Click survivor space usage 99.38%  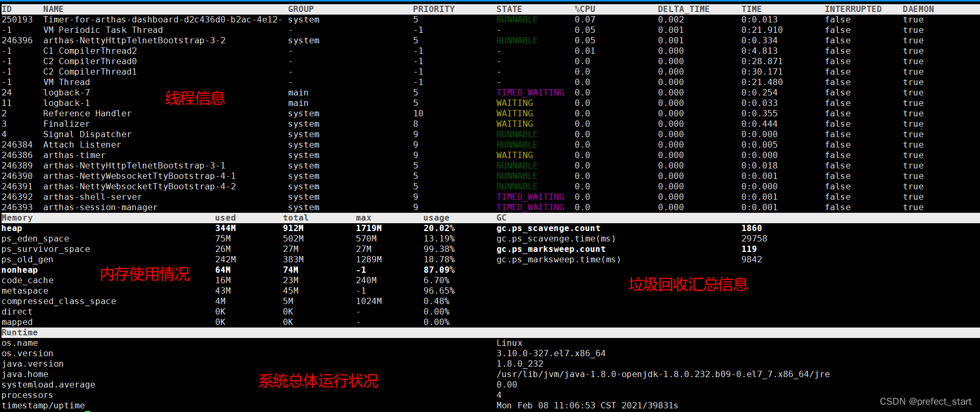[439, 249]
